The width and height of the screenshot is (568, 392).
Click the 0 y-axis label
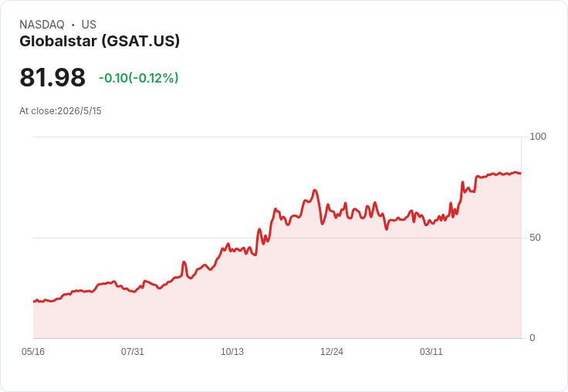pyautogui.click(x=532, y=338)
